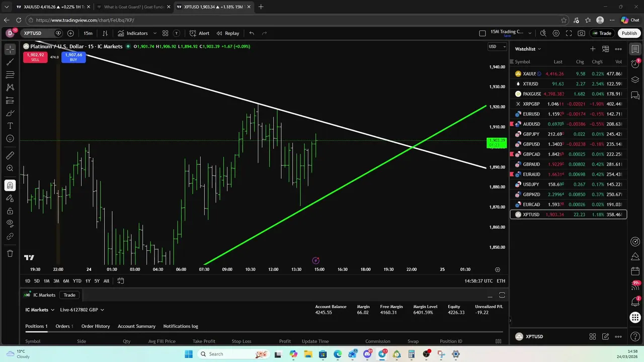The height and width of the screenshot is (362, 644).
Task: Open the Notifications log tab
Action: [x=181, y=326]
